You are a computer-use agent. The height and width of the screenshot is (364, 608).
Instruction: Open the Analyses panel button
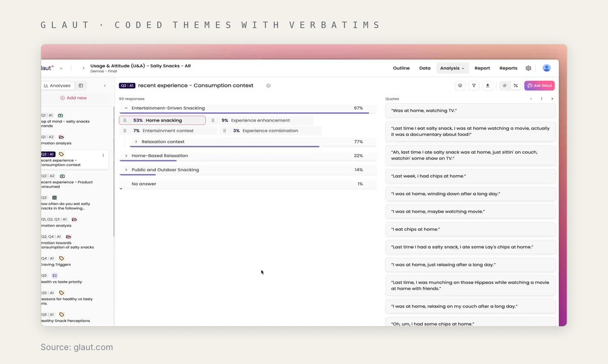[57, 86]
